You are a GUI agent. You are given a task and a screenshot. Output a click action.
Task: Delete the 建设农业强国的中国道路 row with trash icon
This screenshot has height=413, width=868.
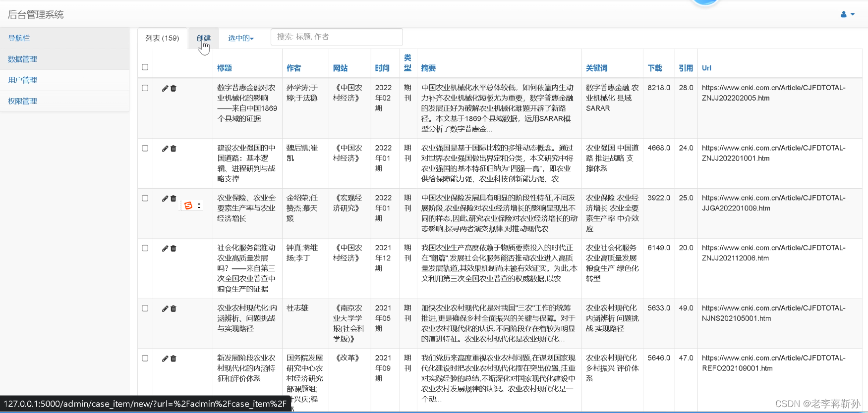tap(174, 148)
